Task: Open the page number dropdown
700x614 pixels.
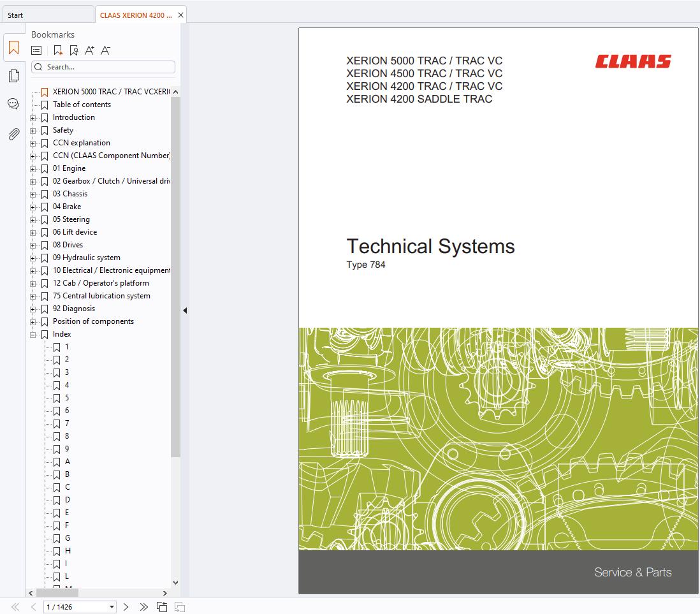Action: pos(112,607)
